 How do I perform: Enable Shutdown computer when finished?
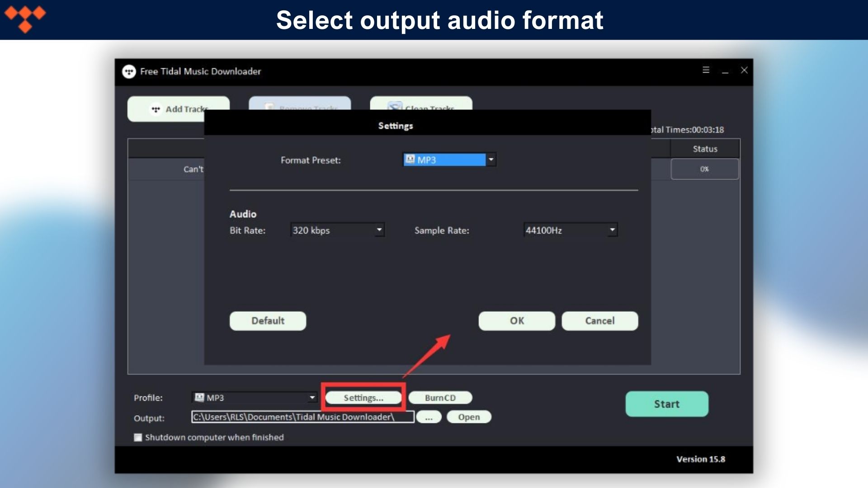tap(138, 437)
